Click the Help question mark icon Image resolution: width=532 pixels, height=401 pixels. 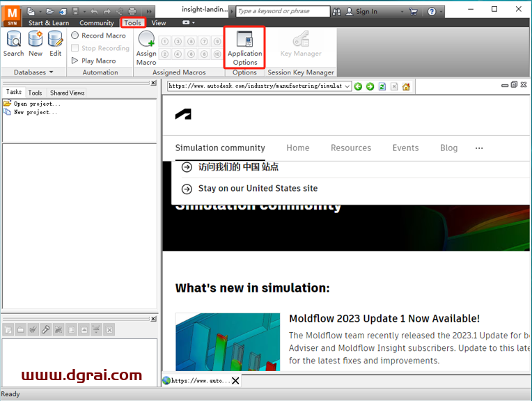(432, 12)
